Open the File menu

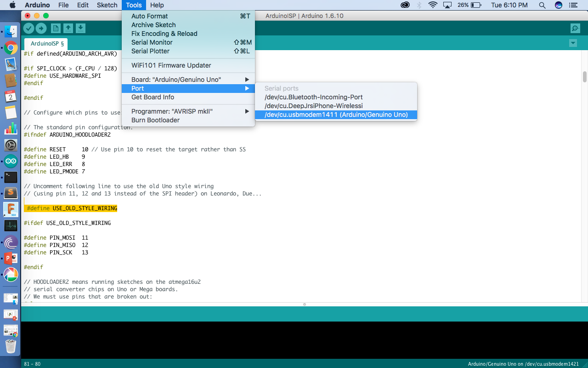click(63, 5)
